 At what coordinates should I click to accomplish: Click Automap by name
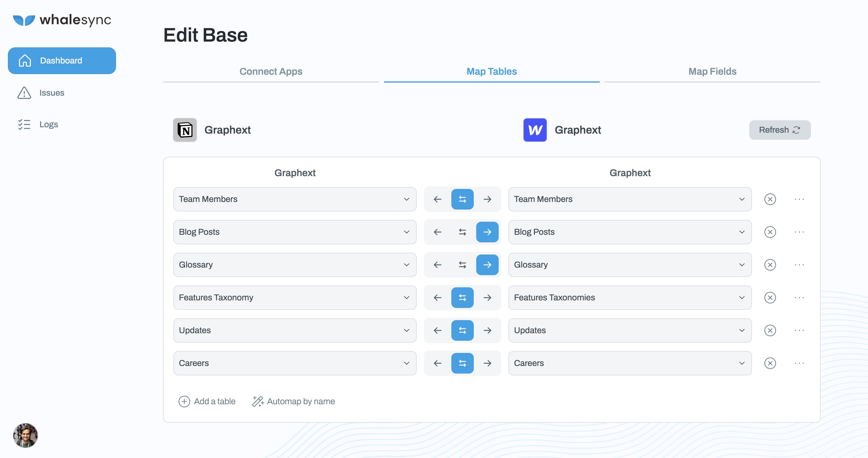[x=293, y=402]
